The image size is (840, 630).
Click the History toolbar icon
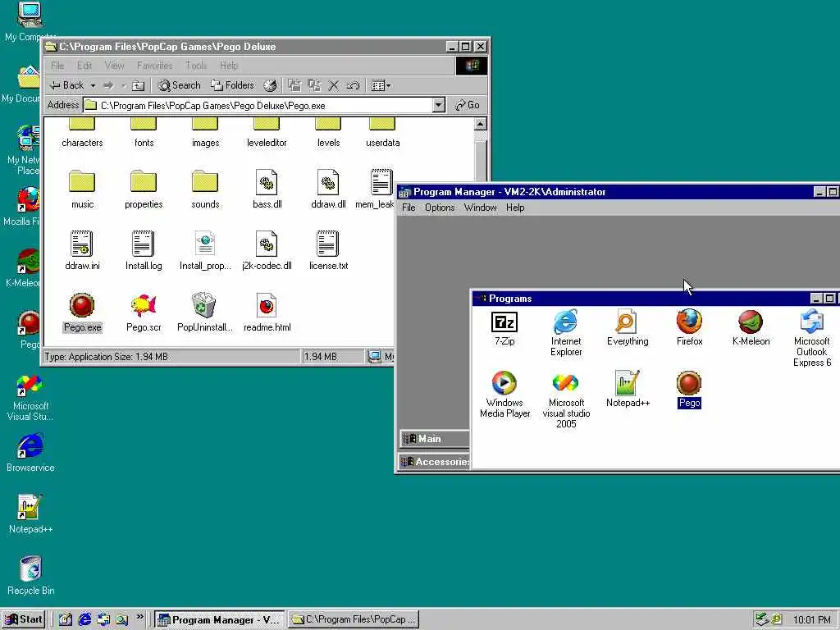(x=271, y=85)
